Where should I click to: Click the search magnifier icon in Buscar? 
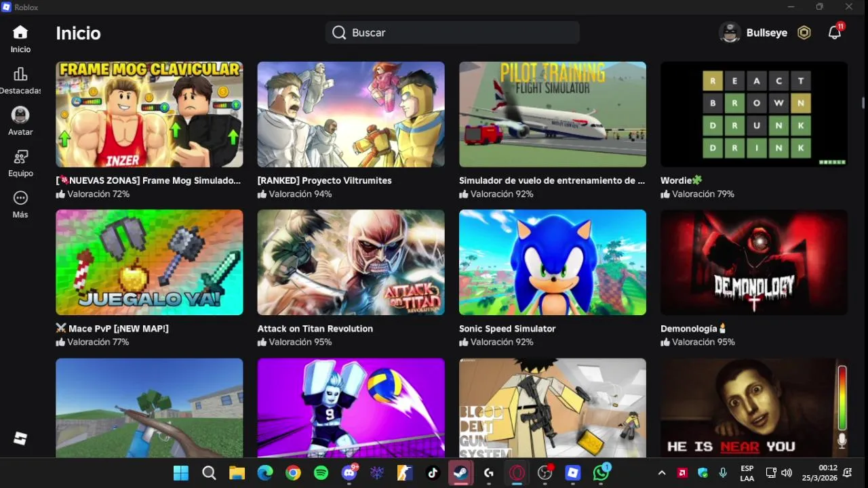[x=339, y=33]
